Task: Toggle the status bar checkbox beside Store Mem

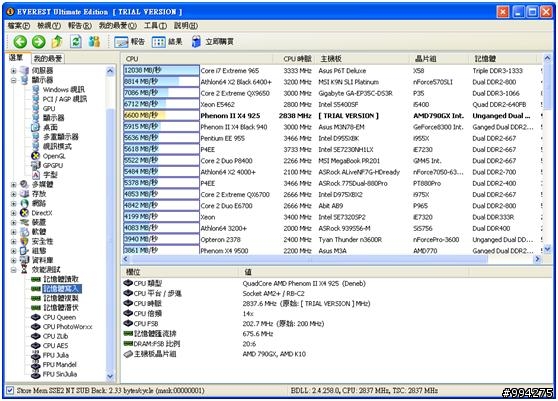Action: click(10, 390)
